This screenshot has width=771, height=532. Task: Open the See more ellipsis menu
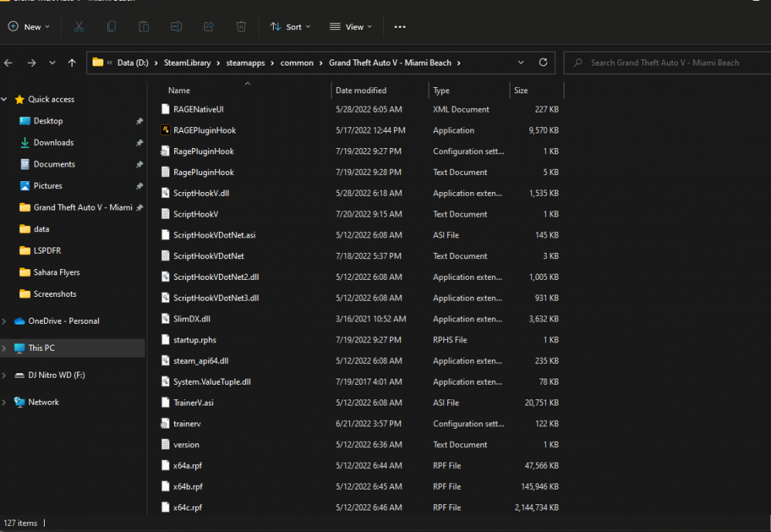(x=399, y=26)
